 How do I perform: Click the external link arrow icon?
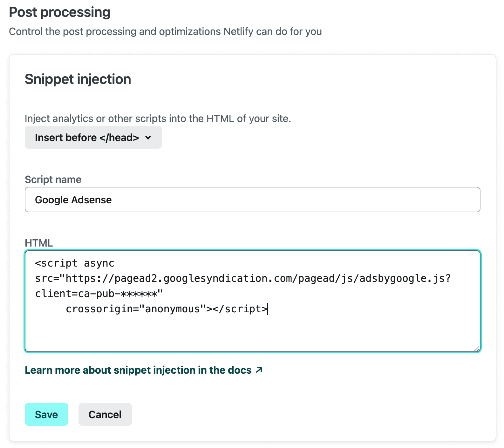point(259,370)
